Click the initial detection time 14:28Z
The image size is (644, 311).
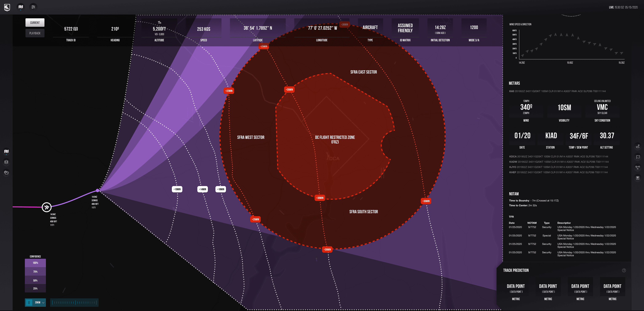440,27
